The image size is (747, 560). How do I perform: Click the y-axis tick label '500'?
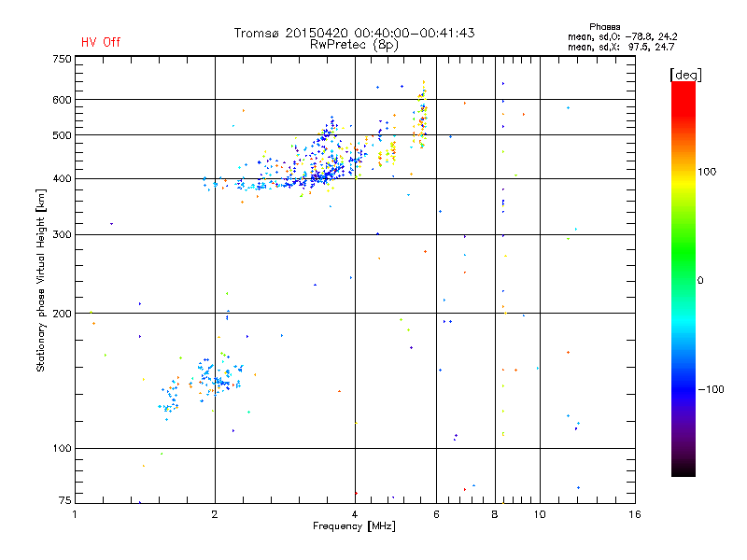[x=62, y=135]
